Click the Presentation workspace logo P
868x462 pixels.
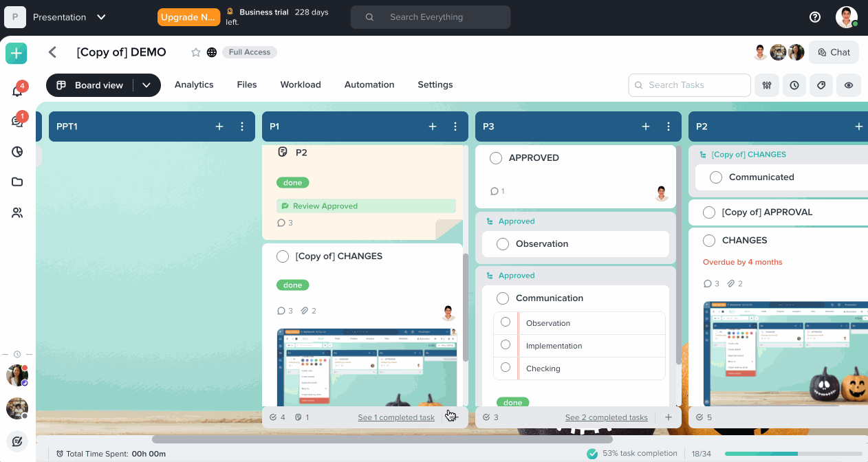click(x=15, y=17)
